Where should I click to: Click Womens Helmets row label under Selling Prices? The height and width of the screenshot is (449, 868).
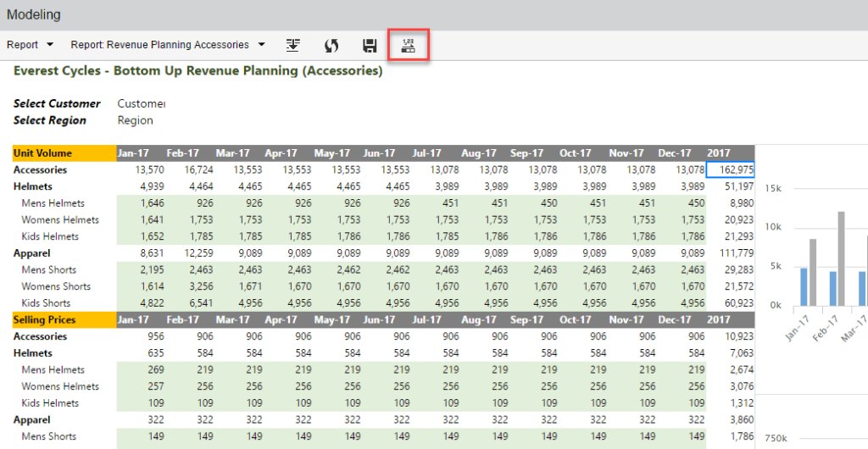(x=60, y=386)
